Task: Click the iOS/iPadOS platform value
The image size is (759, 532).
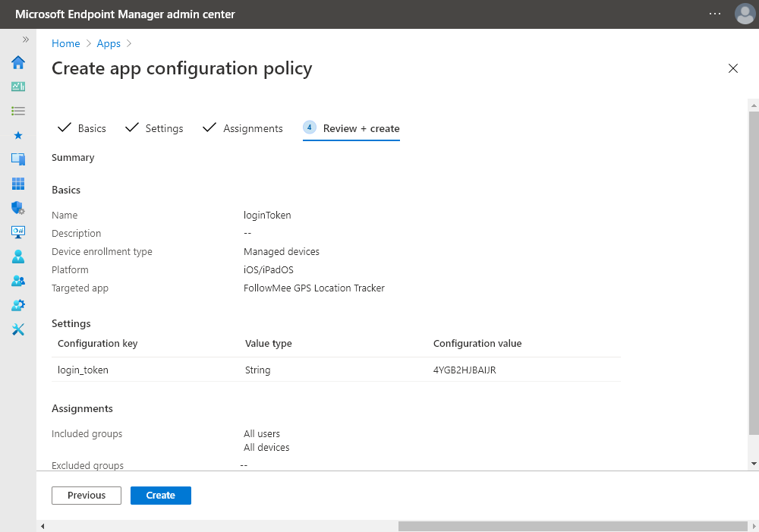Action: [x=269, y=269]
